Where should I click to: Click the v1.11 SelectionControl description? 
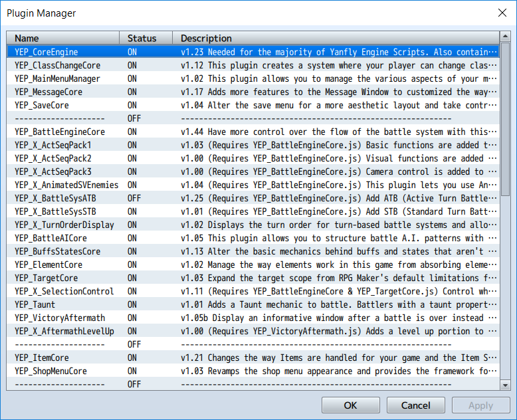339,291
